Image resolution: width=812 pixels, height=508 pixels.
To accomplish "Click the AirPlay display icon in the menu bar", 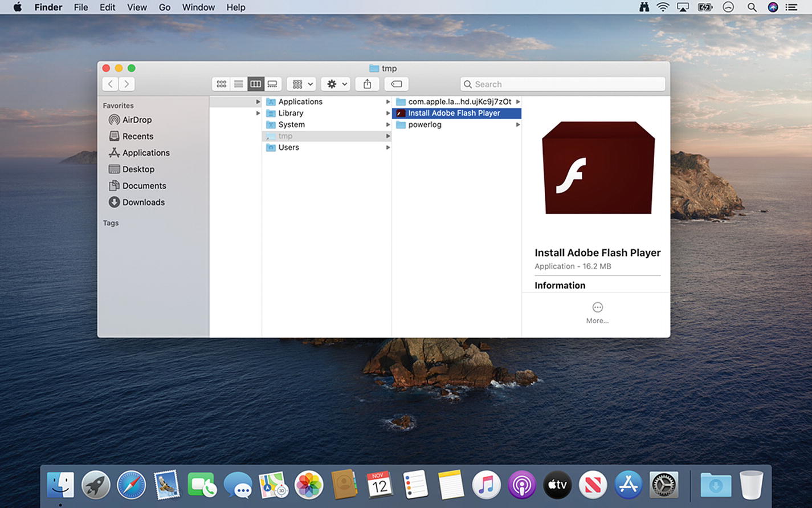I will click(683, 7).
